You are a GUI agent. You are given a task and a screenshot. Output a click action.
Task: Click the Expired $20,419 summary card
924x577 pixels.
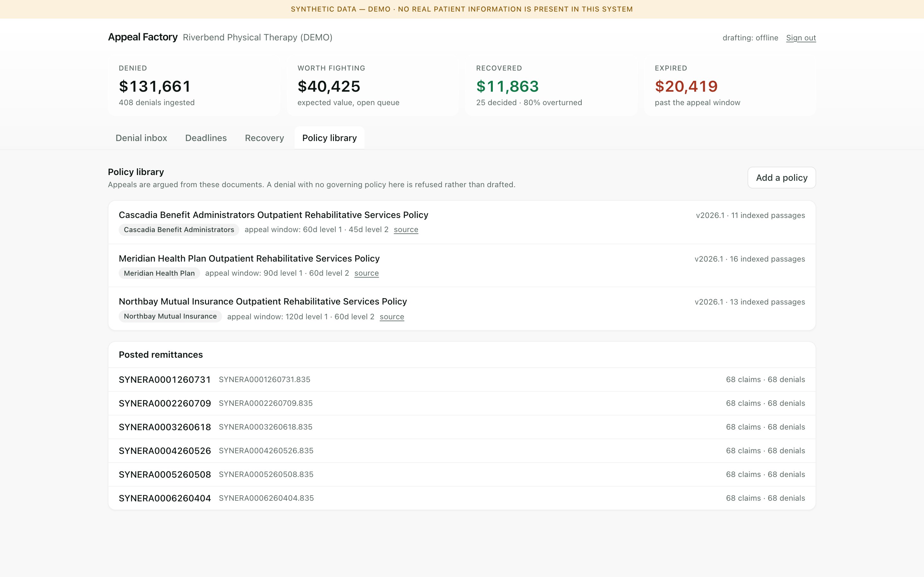click(730, 86)
